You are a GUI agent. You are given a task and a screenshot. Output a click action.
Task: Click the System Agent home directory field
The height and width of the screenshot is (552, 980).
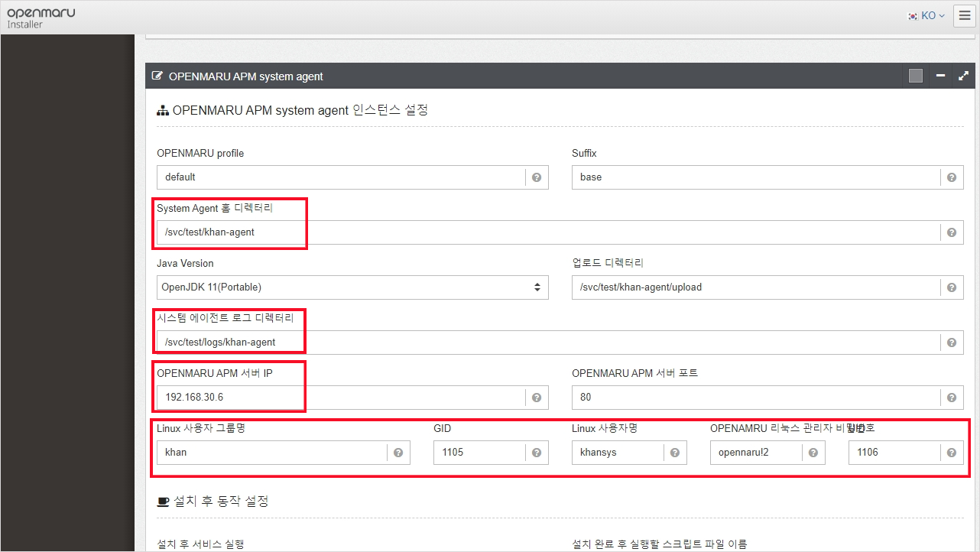tap(547, 232)
